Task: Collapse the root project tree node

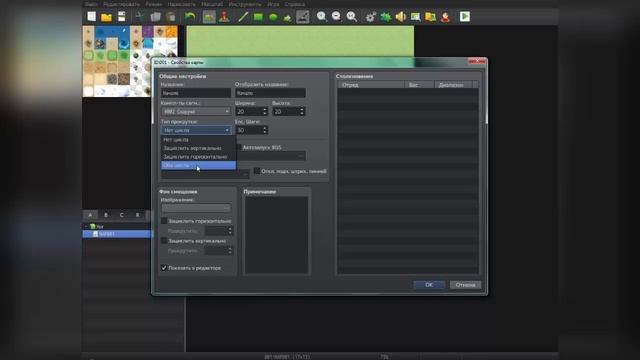Action: [x=87, y=226]
